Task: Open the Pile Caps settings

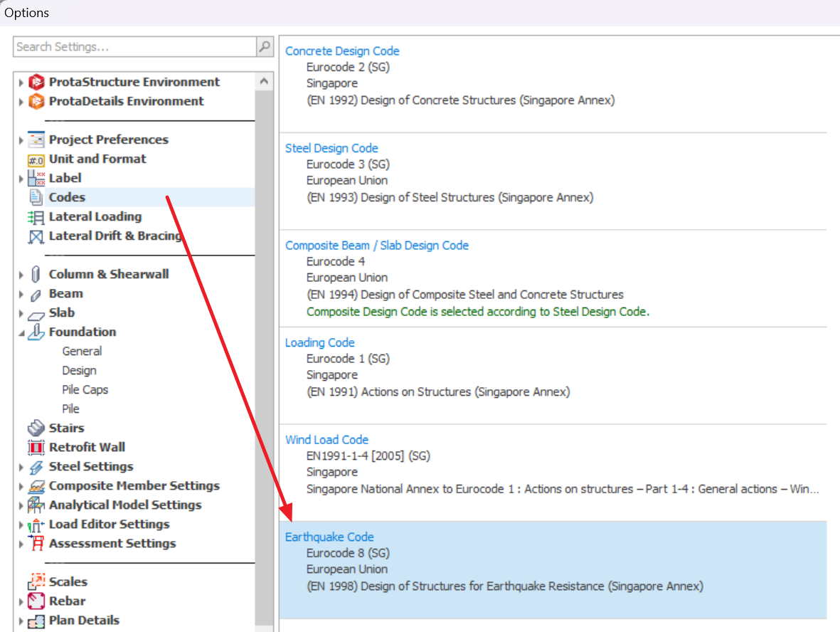Action: [85, 390]
